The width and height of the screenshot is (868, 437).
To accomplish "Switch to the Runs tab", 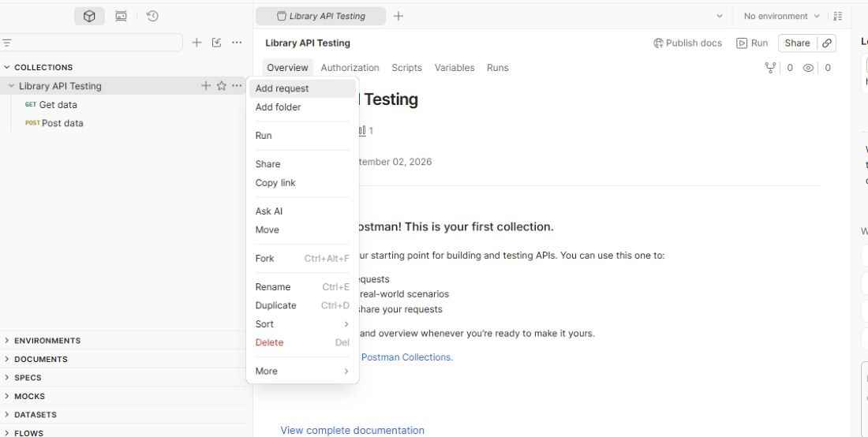I will (x=498, y=68).
